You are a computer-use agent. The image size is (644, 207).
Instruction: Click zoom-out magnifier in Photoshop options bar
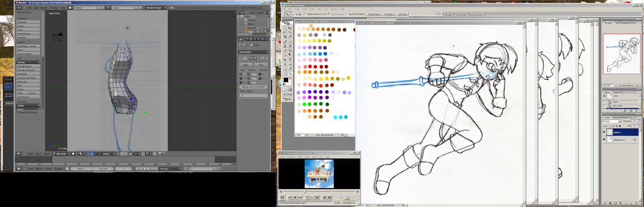(x=299, y=14)
